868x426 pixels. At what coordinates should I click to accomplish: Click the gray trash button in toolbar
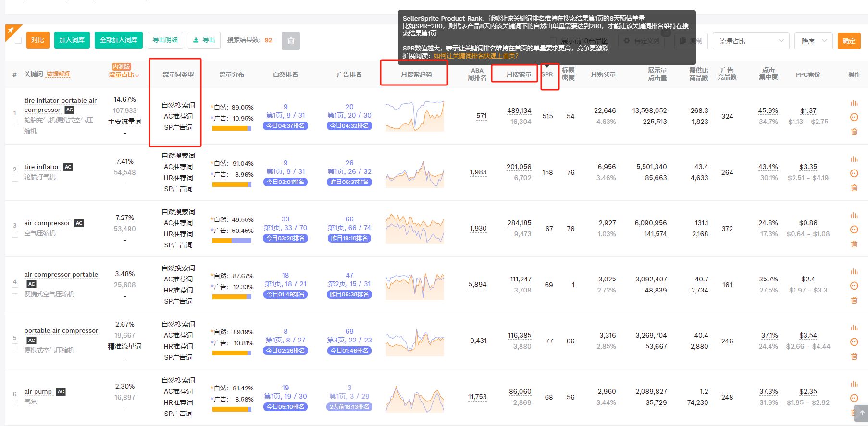click(291, 41)
